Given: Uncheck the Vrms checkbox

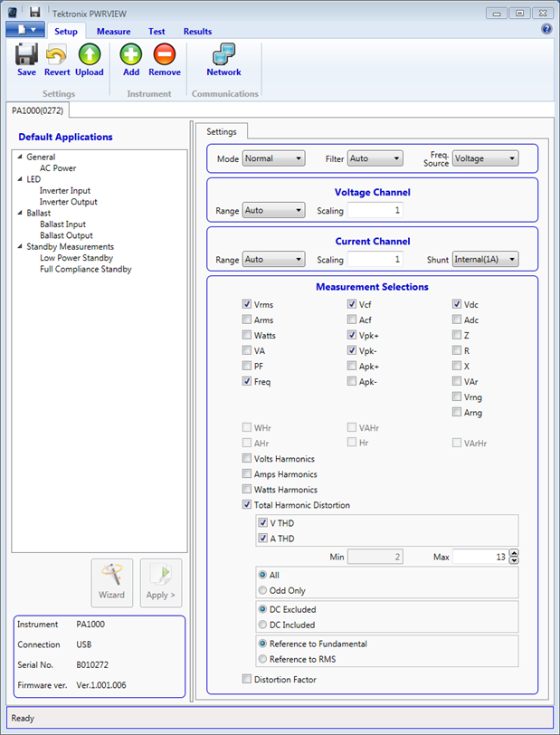Looking at the screenshot, I should point(246,304).
